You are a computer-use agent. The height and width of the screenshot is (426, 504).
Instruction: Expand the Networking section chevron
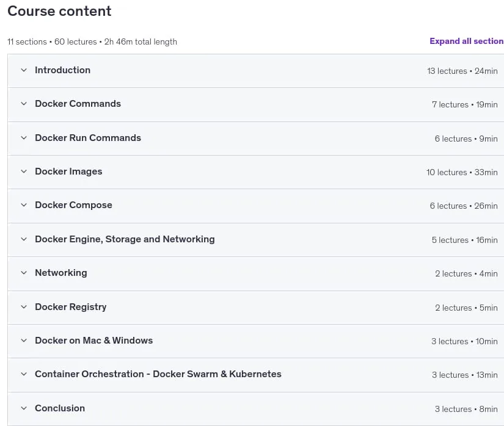point(24,273)
